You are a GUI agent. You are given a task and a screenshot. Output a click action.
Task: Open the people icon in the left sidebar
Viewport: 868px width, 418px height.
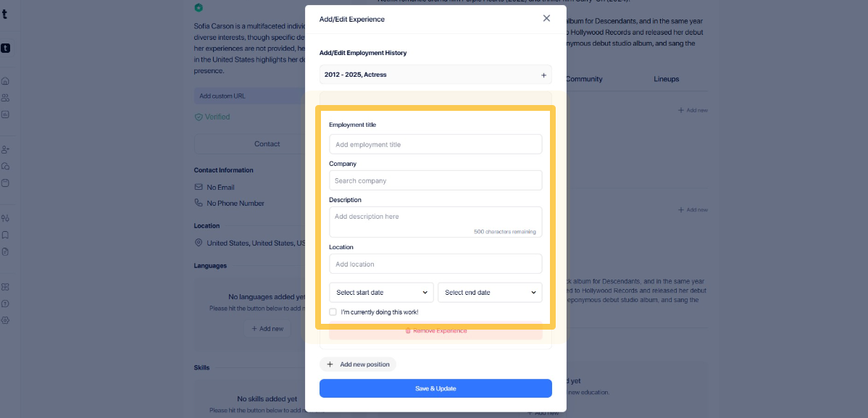click(x=6, y=98)
